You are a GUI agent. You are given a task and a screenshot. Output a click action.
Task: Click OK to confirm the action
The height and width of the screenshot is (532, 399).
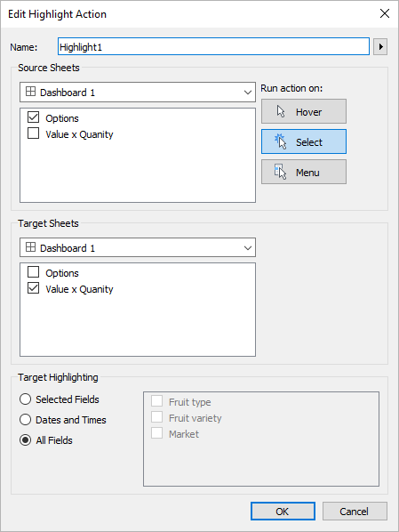[x=283, y=511]
